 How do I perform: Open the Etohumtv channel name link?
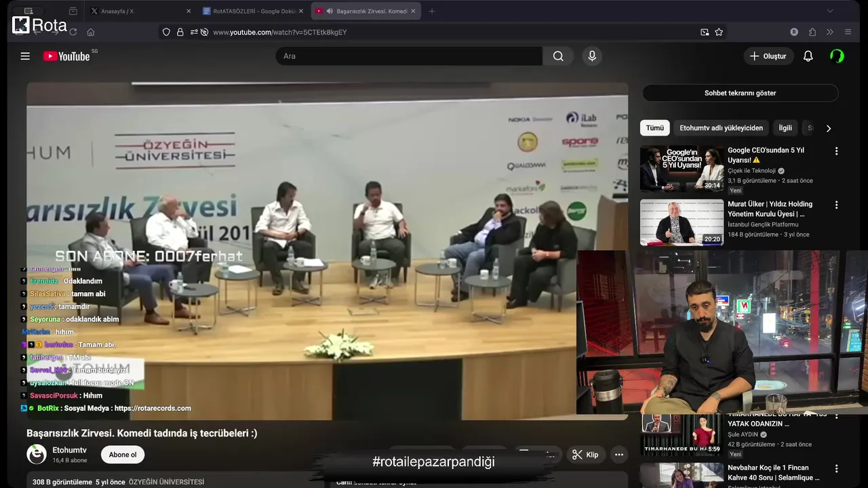(x=69, y=450)
